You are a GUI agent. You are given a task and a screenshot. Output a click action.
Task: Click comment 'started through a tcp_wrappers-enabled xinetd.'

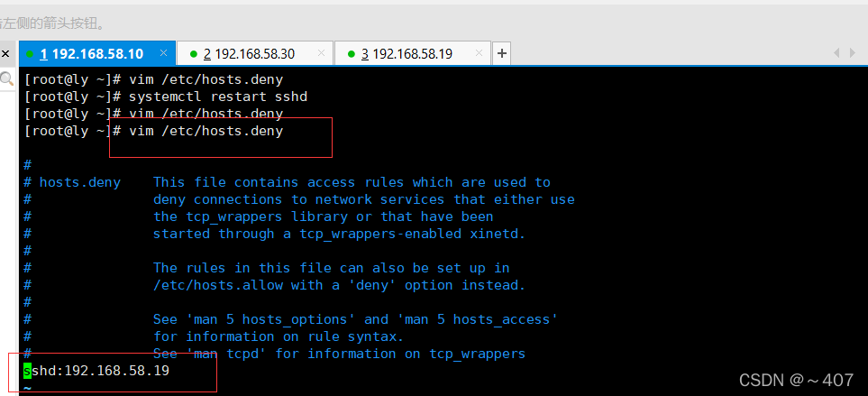tap(339, 234)
